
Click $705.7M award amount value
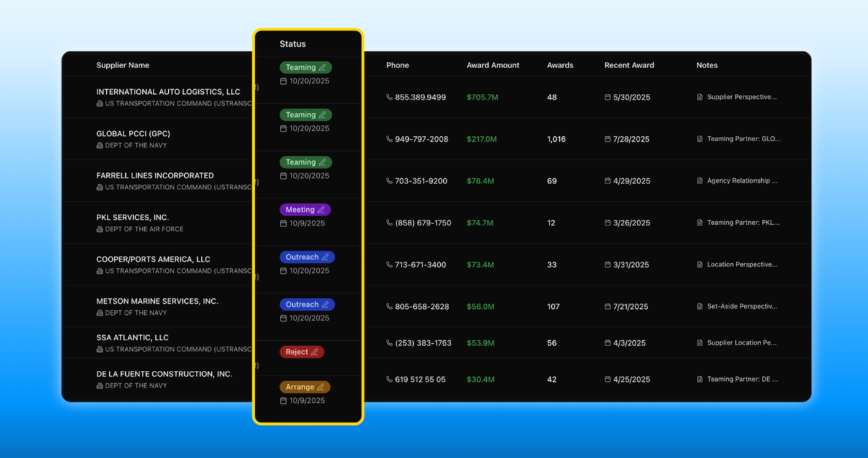point(482,97)
